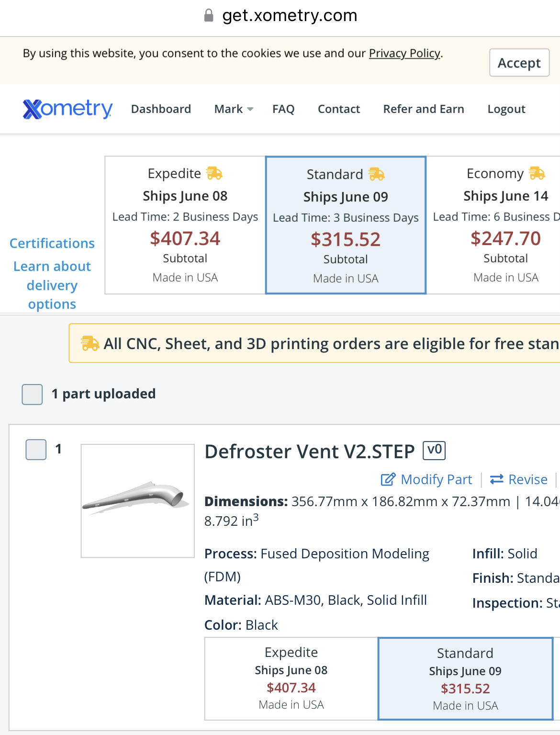Screen dimensions: 560x735
Task: Click the v0 version badge
Action: tap(434, 450)
